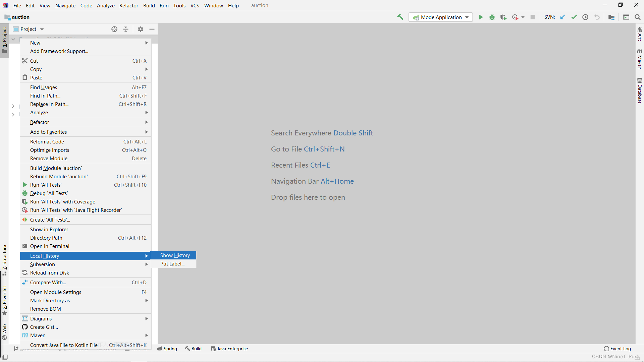
Task: Open the Refactor menu in menu bar
Action: pyautogui.click(x=128, y=5)
